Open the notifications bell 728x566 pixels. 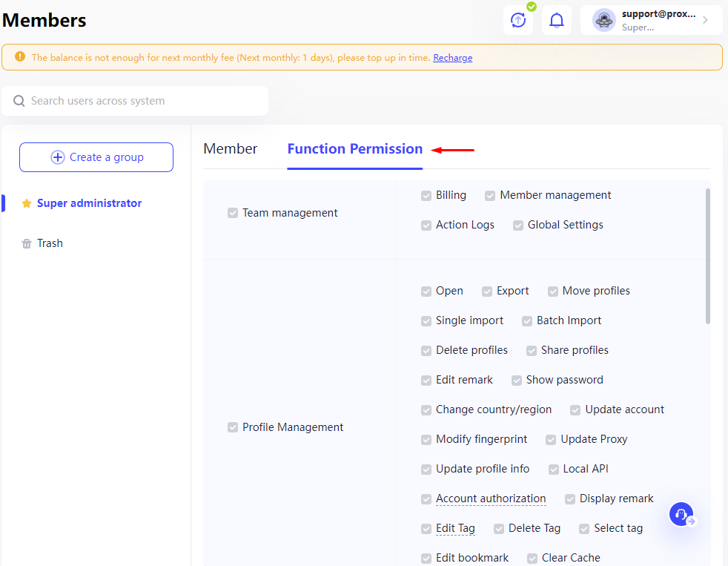tap(557, 20)
